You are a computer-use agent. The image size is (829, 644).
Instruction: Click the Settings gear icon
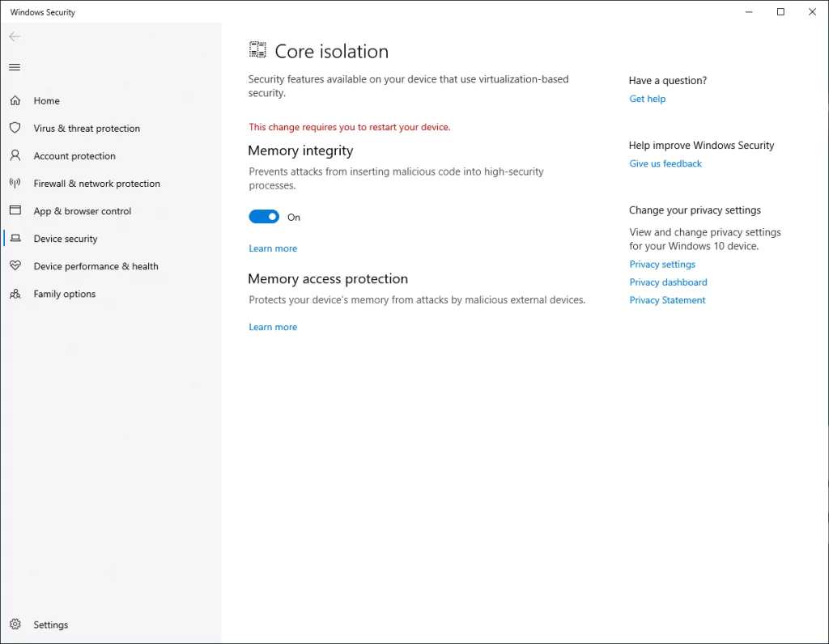click(x=15, y=625)
